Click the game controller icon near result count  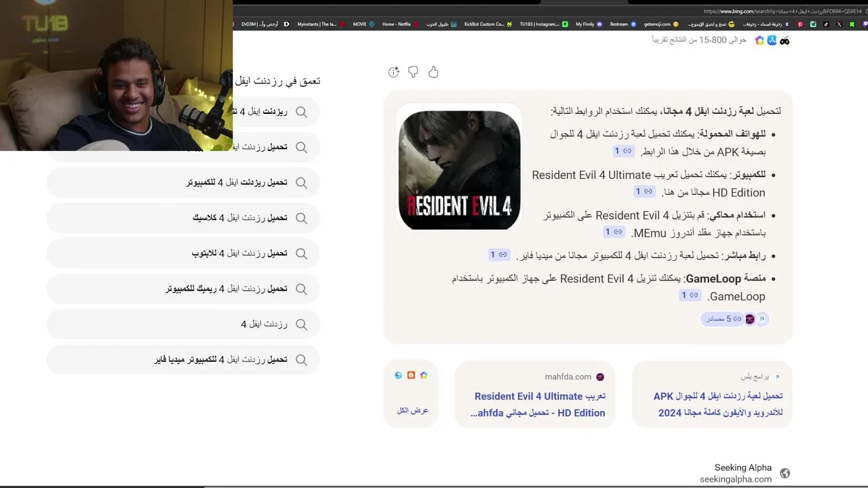(x=785, y=41)
